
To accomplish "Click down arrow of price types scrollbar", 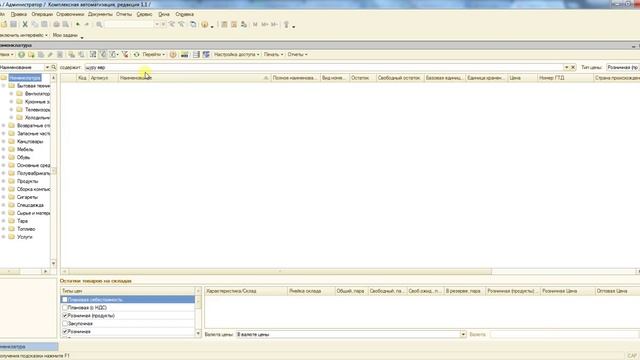I will (x=198, y=334).
